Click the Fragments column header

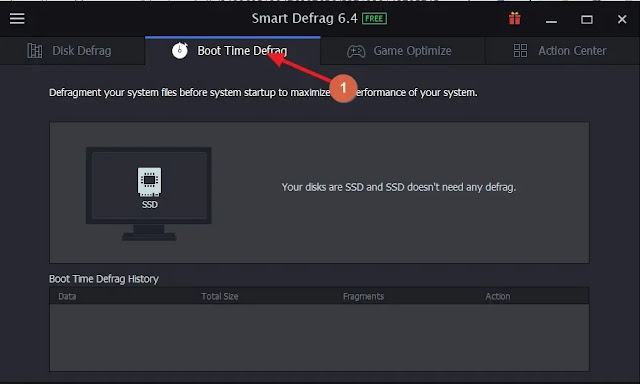click(363, 297)
